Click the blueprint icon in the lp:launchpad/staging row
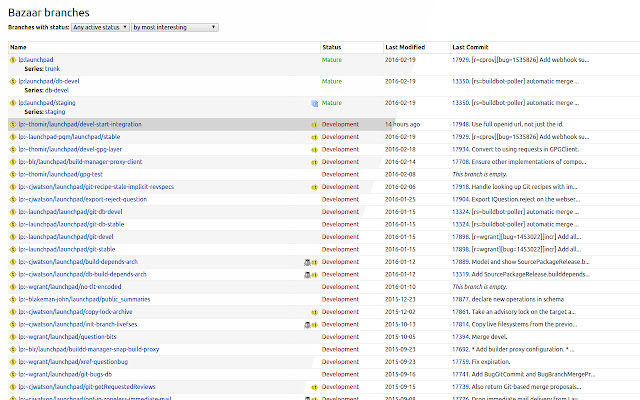Screen dimensions: 640x400 [x=314, y=104]
